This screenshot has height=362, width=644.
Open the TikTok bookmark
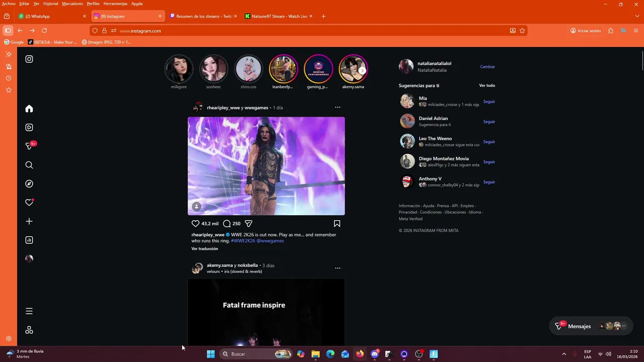click(52, 42)
